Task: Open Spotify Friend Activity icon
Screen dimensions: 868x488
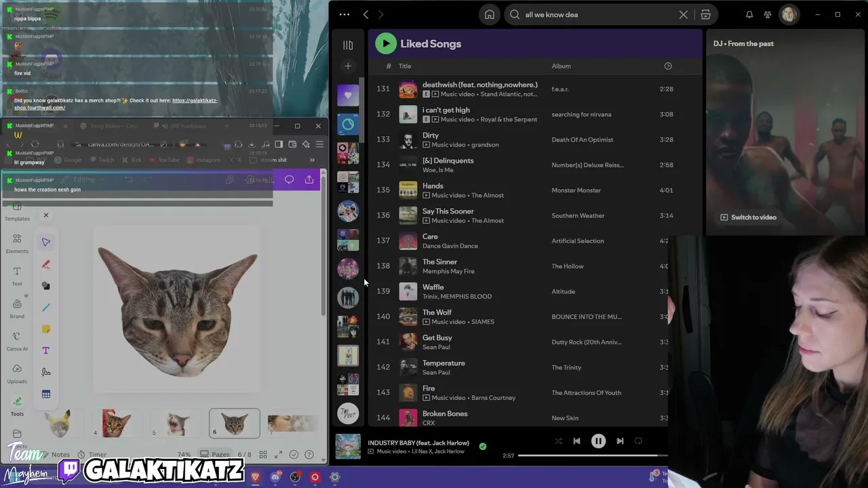Action: (x=768, y=14)
